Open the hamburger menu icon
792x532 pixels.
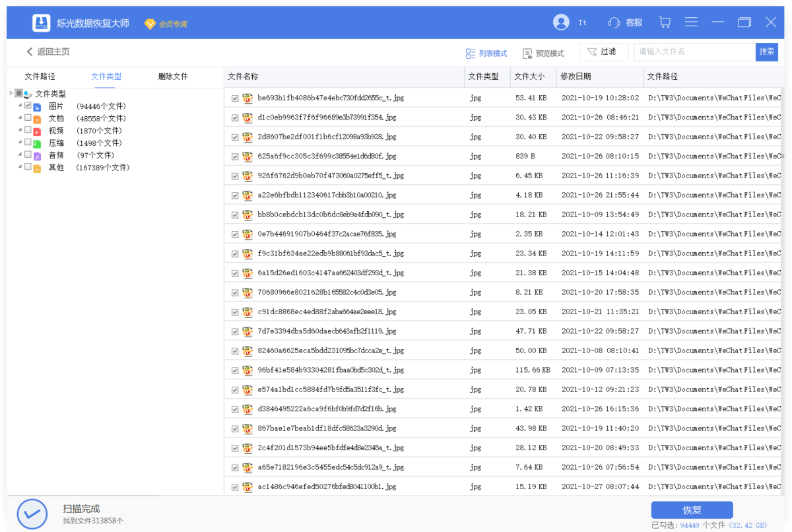point(691,22)
